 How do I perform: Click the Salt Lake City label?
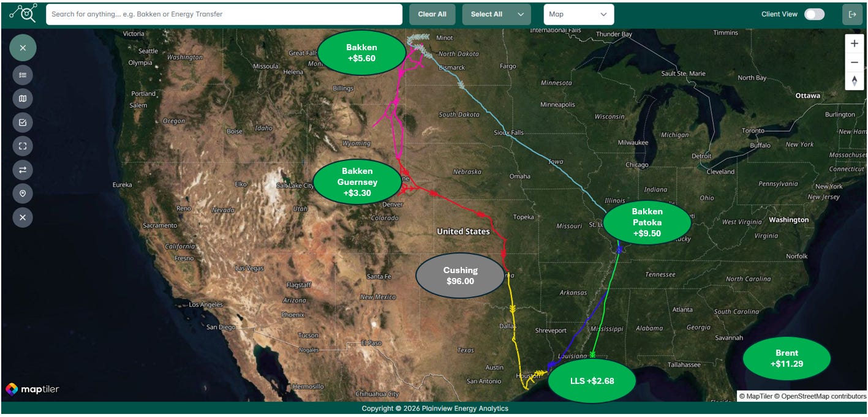tap(295, 186)
